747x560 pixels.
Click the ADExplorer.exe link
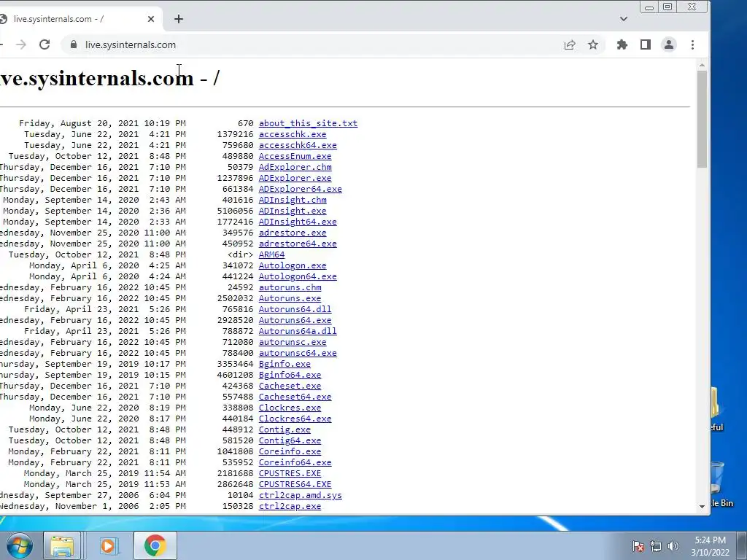click(295, 178)
